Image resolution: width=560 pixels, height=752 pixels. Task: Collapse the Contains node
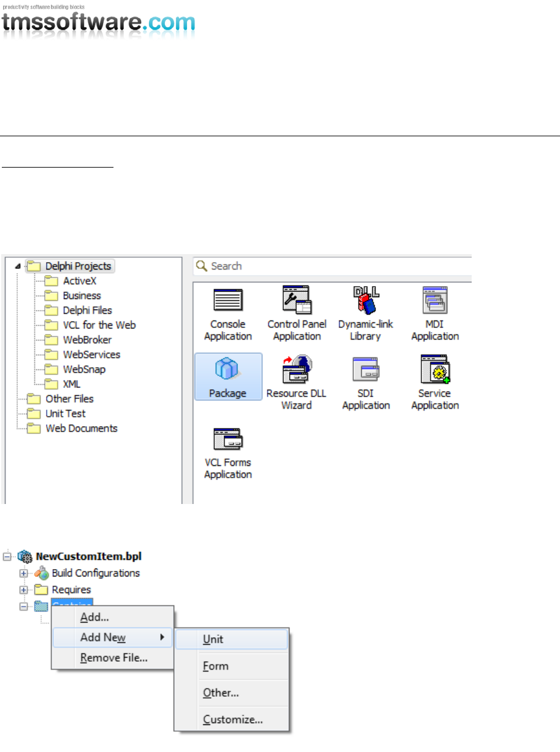point(24,607)
